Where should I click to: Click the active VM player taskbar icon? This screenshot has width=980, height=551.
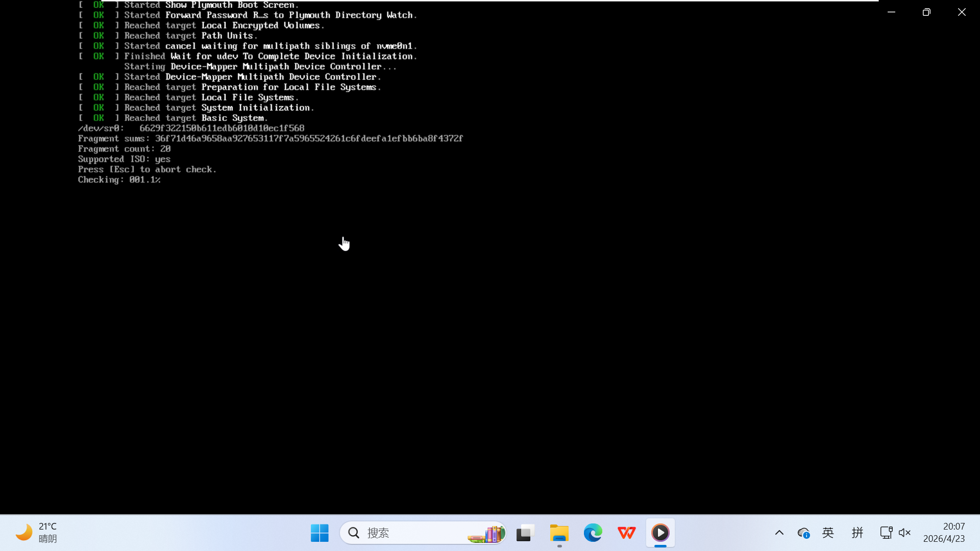(x=660, y=533)
